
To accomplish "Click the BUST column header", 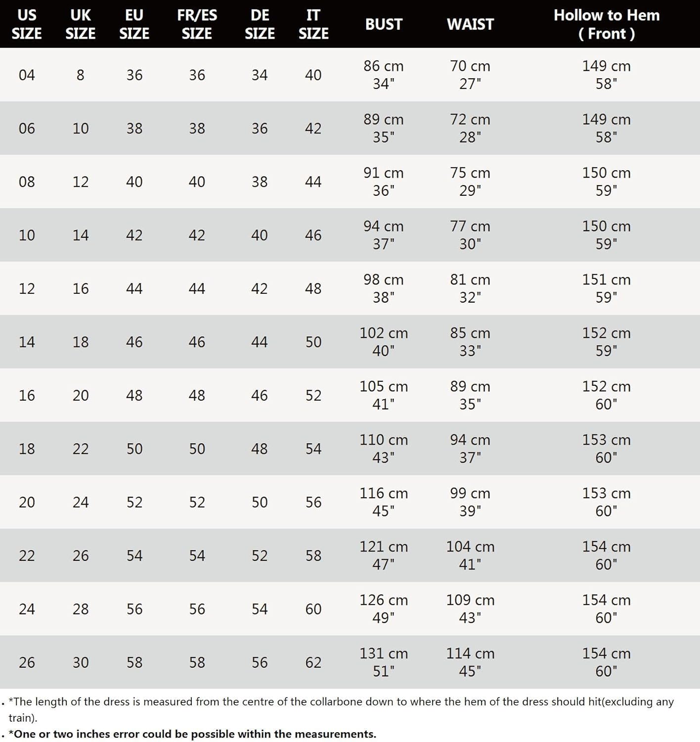I will (x=384, y=24).
